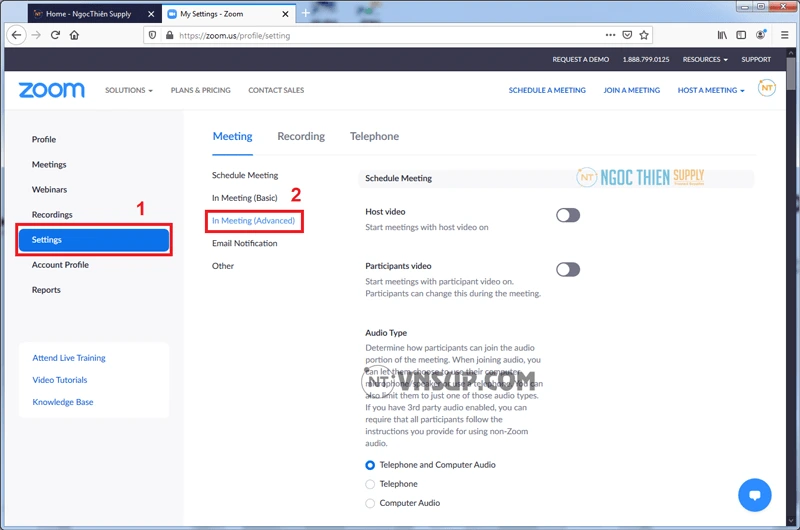Switch to the Recording tab

click(301, 136)
